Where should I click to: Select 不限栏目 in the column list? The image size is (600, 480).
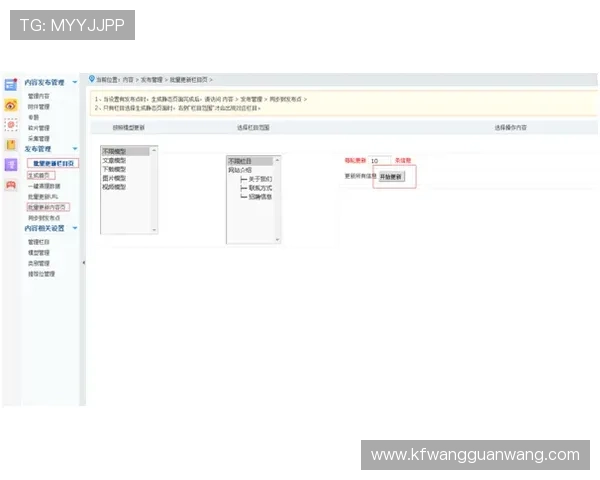click(x=250, y=161)
